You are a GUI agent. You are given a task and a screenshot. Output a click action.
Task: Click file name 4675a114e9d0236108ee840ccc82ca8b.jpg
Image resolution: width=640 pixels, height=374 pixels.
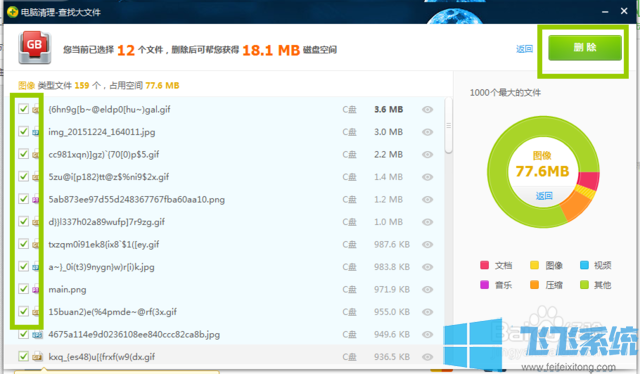[x=134, y=335]
